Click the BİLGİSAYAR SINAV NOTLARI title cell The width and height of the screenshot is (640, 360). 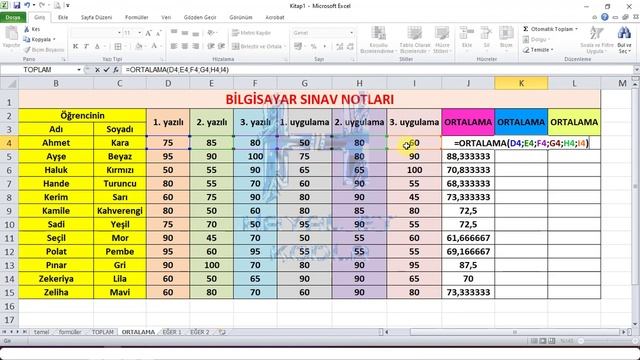(309, 99)
